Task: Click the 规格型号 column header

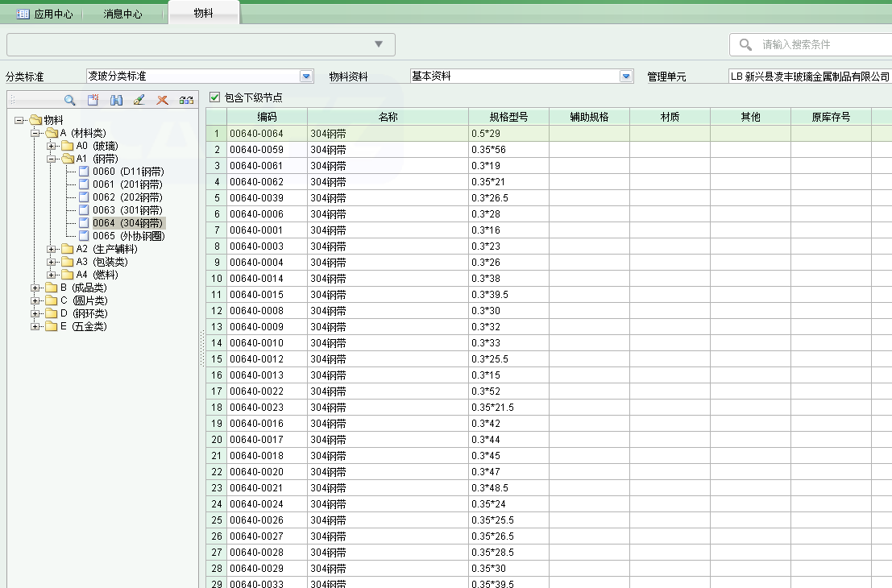Action: [508, 117]
